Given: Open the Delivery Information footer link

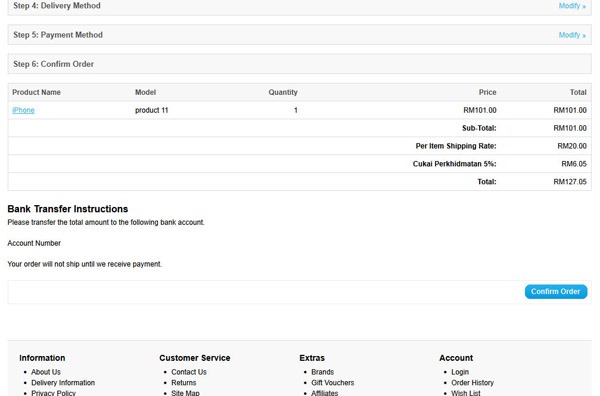Looking at the screenshot, I should click(x=63, y=383).
